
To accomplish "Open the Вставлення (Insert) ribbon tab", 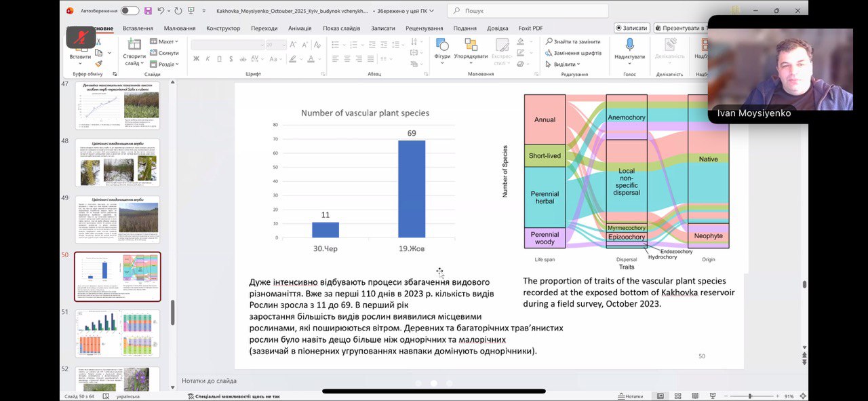I will (x=138, y=28).
